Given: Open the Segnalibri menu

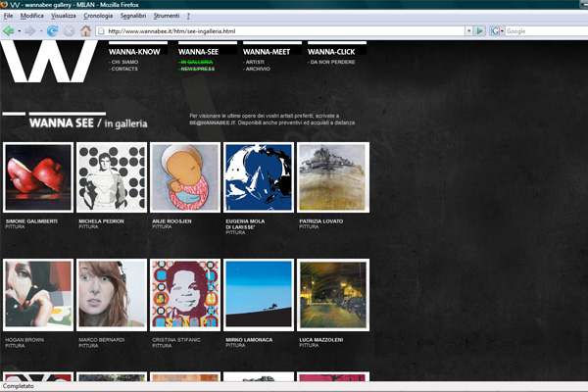Looking at the screenshot, I should [133, 16].
